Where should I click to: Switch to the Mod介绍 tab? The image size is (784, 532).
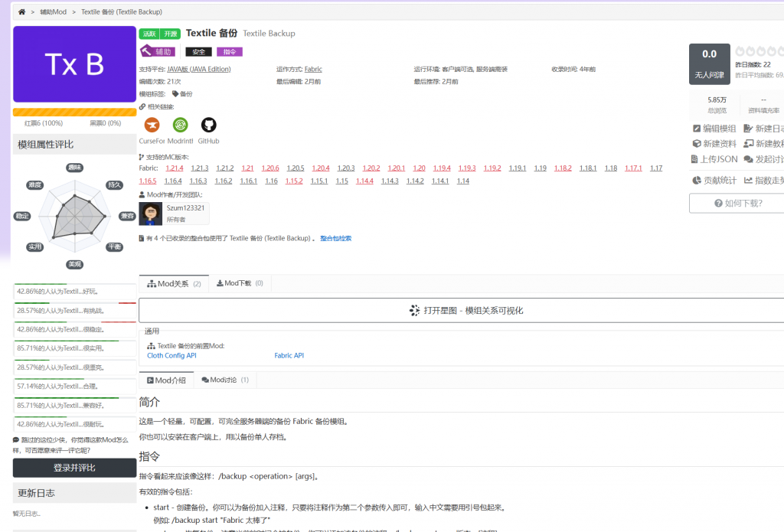pyautogui.click(x=166, y=380)
